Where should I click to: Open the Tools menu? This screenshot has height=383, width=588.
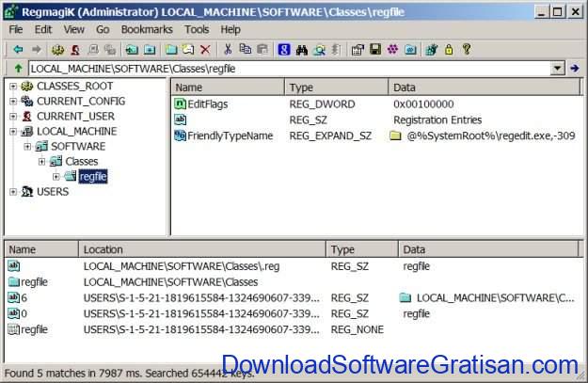click(x=197, y=29)
